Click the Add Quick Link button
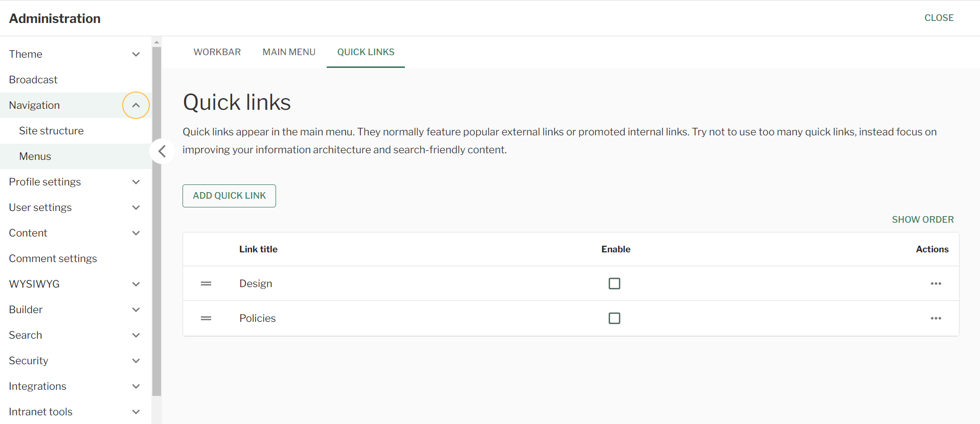 [229, 196]
